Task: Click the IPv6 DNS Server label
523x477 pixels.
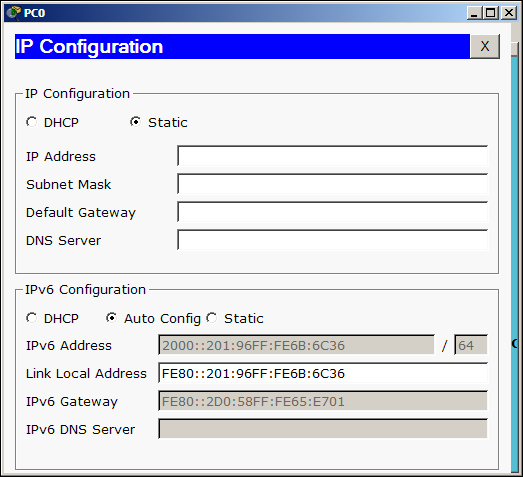Action: point(80,429)
